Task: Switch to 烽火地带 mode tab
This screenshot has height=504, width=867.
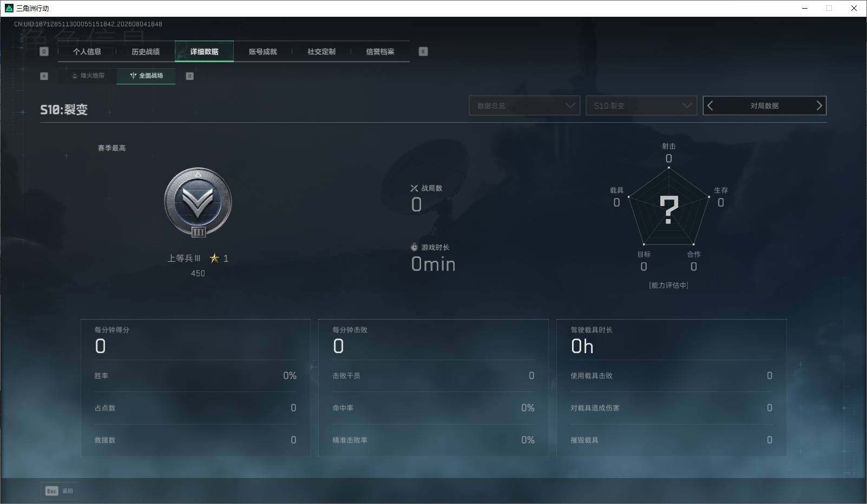Action: [88, 76]
